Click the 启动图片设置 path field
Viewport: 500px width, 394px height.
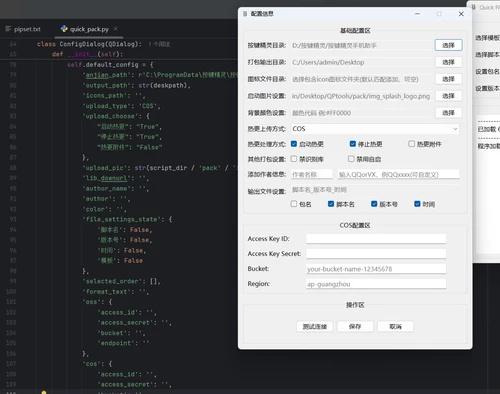tap(362, 96)
